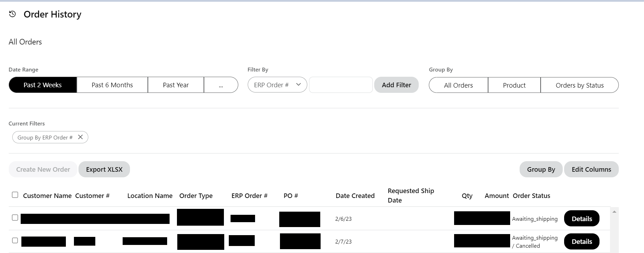The image size is (644, 253).
Task: Remove the Group By ERP Order # filter
Action: click(80, 137)
